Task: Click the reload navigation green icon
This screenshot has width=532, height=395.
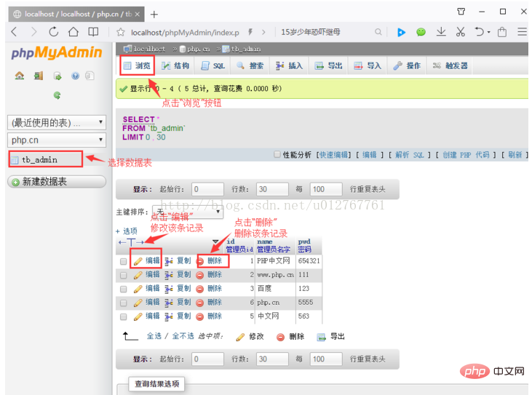Action: [57, 95]
